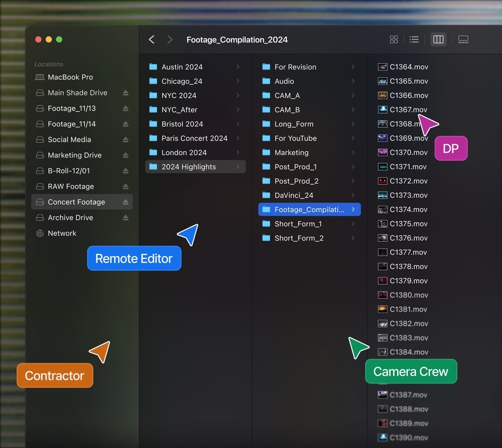Eject Footage_11/14 drive
The image size is (502, 448).
pyautogui.click(x=125, y=124)
